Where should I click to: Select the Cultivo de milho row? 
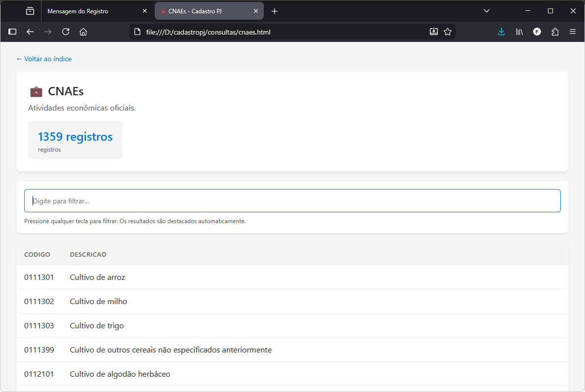pos(98,301)
